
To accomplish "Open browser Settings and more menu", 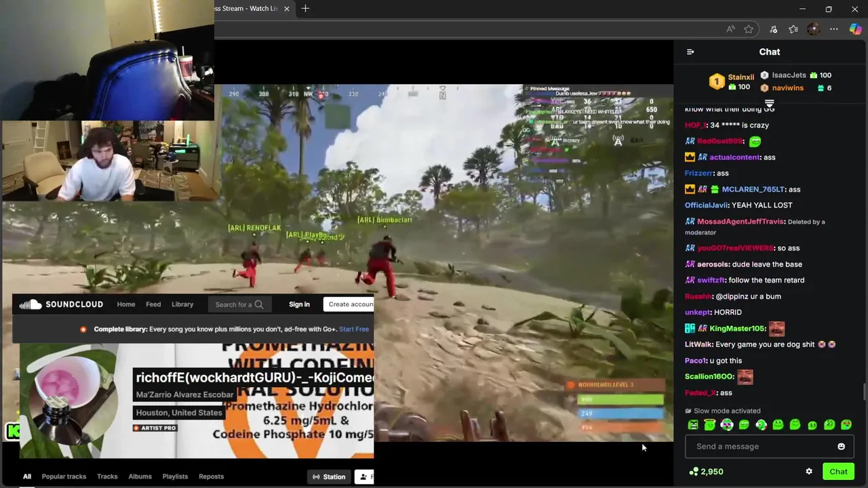I will pos(834,29).
